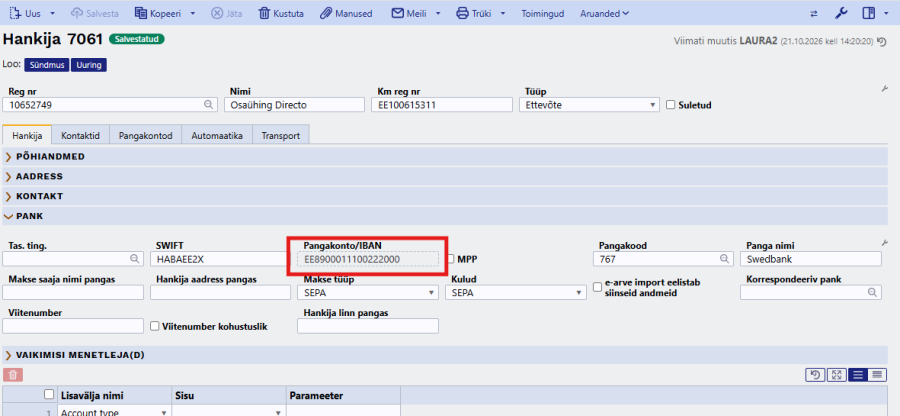
Task: Click the table fullscreen expand icon
Action: tap(836, 375)
